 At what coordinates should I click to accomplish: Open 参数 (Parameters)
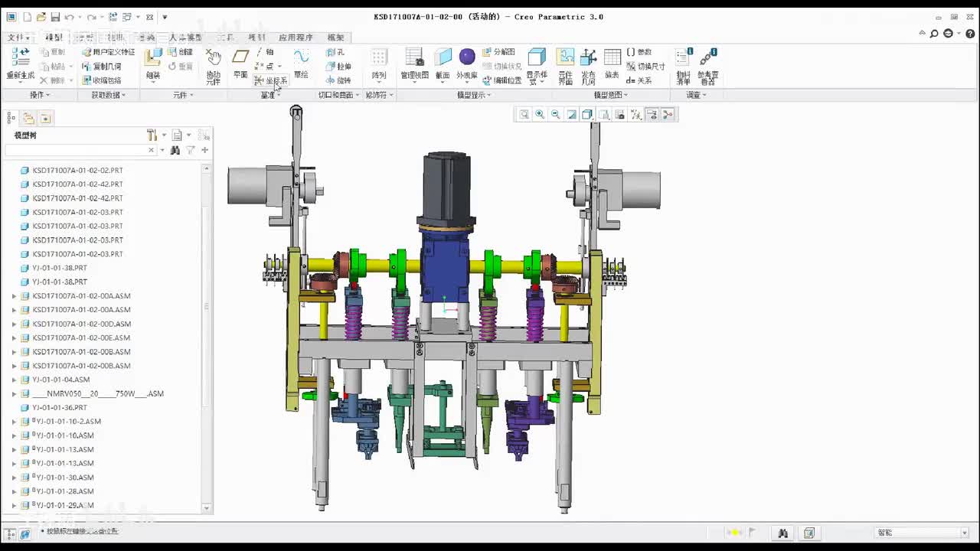click(x=639, y=52)
